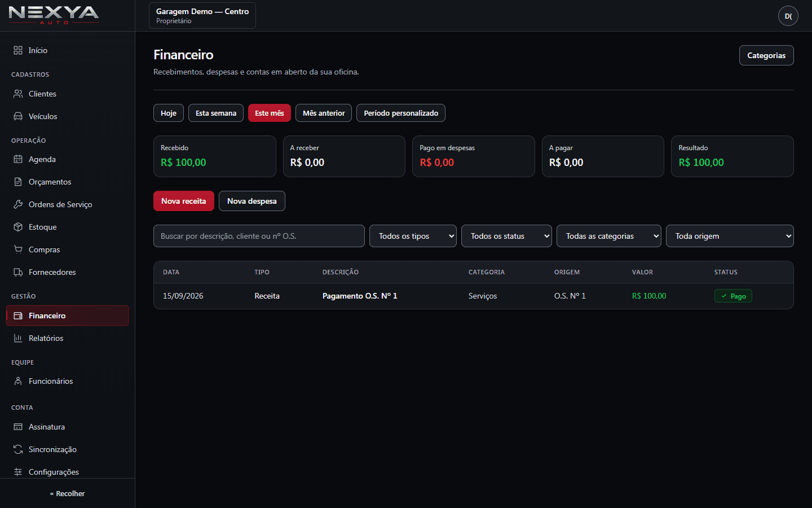Expand the Todas as categorias dropdown
Viewport: 812px width, 508px height.
pos(609,236)
